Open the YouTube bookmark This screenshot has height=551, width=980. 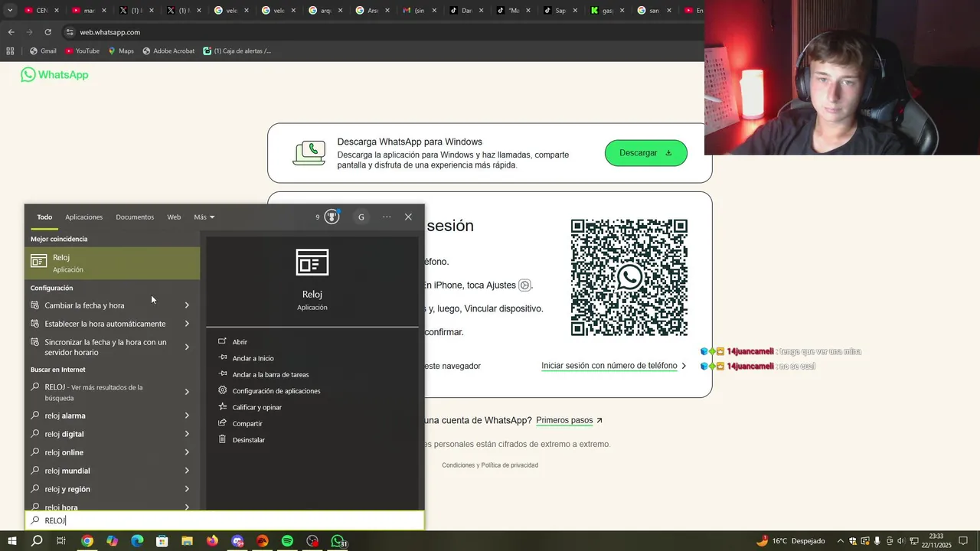click(82, 51)
